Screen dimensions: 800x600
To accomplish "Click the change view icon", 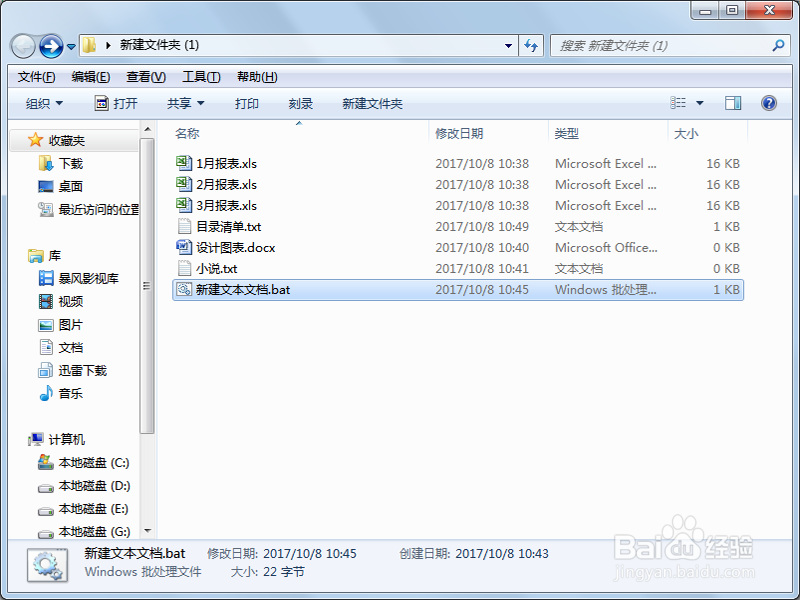I will pyautogui.click(x=678, y=103).
